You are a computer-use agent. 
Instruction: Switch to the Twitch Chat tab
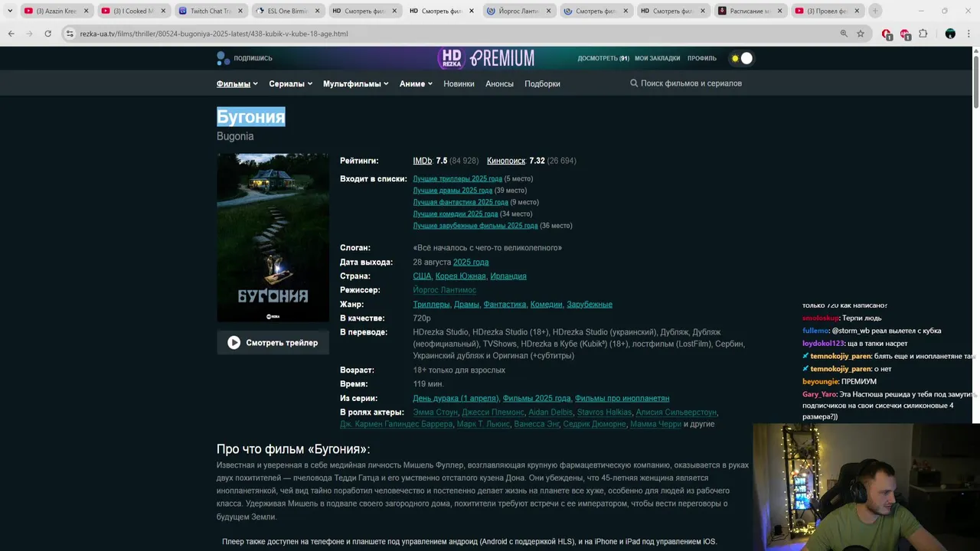(209, 11)
